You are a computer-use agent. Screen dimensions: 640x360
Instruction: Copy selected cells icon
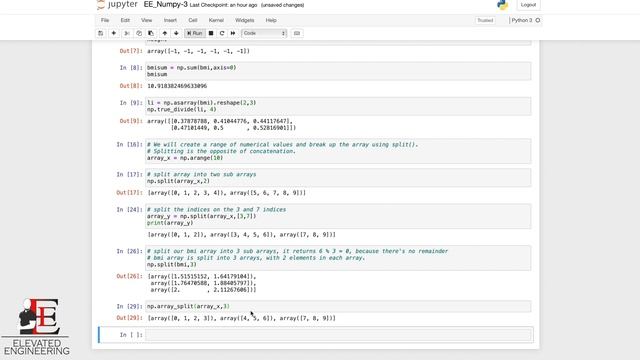[x=139, y=33]
